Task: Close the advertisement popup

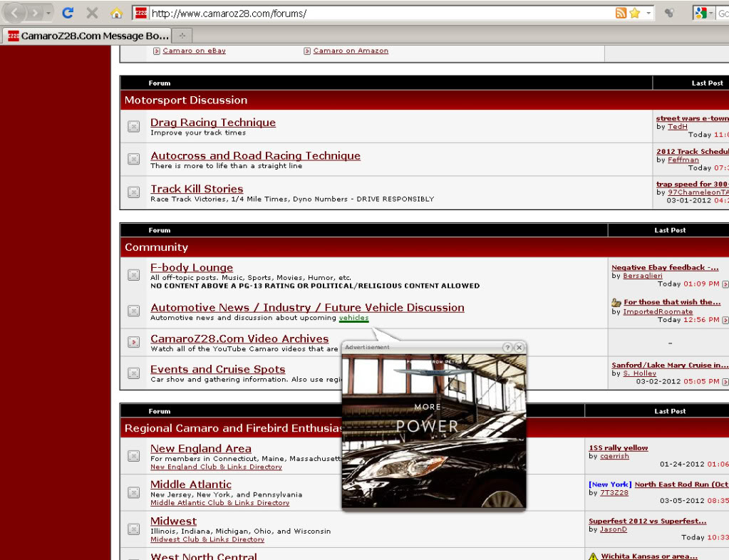Action: coord(519,347)
